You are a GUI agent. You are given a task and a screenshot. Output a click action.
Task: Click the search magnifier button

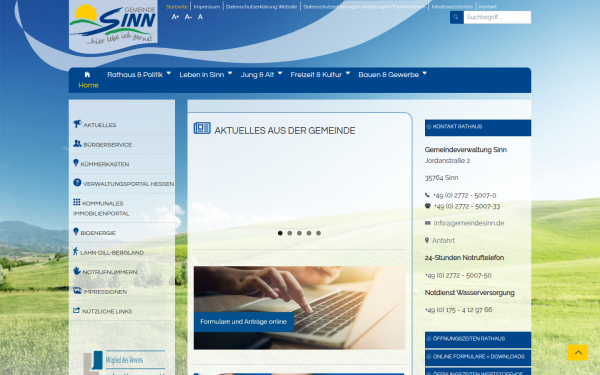coord(457,17)
